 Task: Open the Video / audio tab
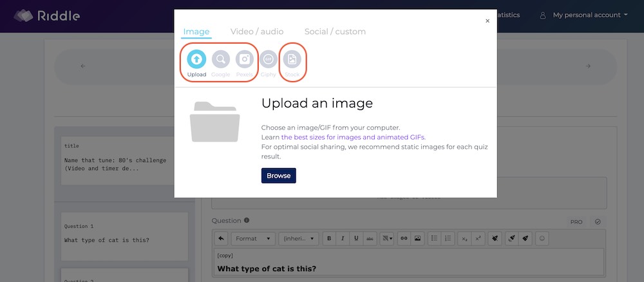point(257,32)
